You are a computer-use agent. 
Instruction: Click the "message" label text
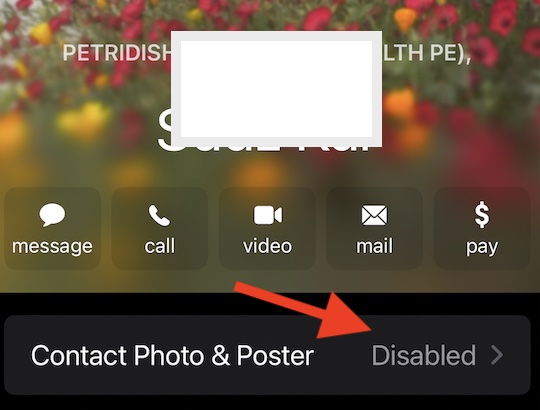pyautogui.click(x=52, y=246)
